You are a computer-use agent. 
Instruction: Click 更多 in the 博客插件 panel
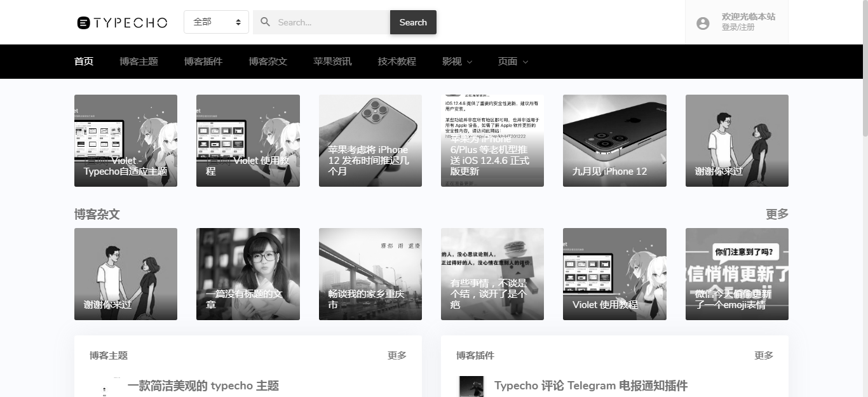(x=764, y=356)
